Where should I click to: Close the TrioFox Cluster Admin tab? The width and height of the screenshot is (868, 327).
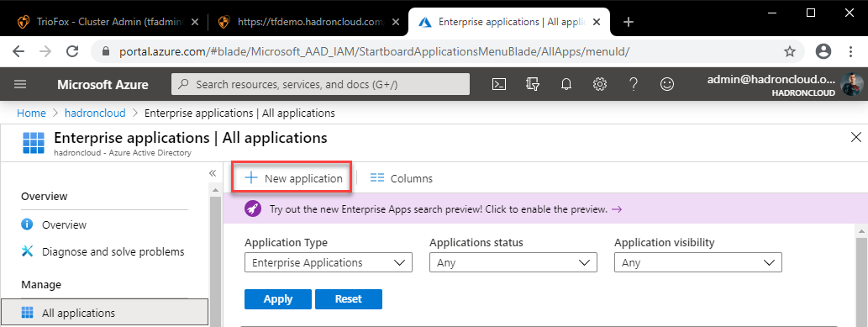pos(194,22)
